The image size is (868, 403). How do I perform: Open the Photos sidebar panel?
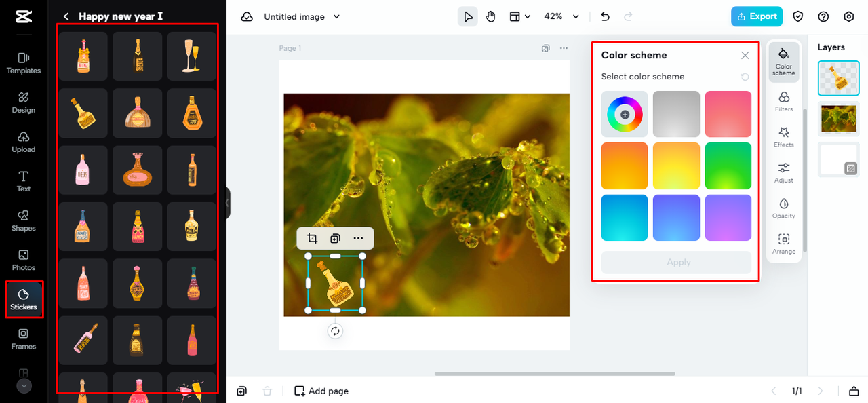[x=24, y=260]
